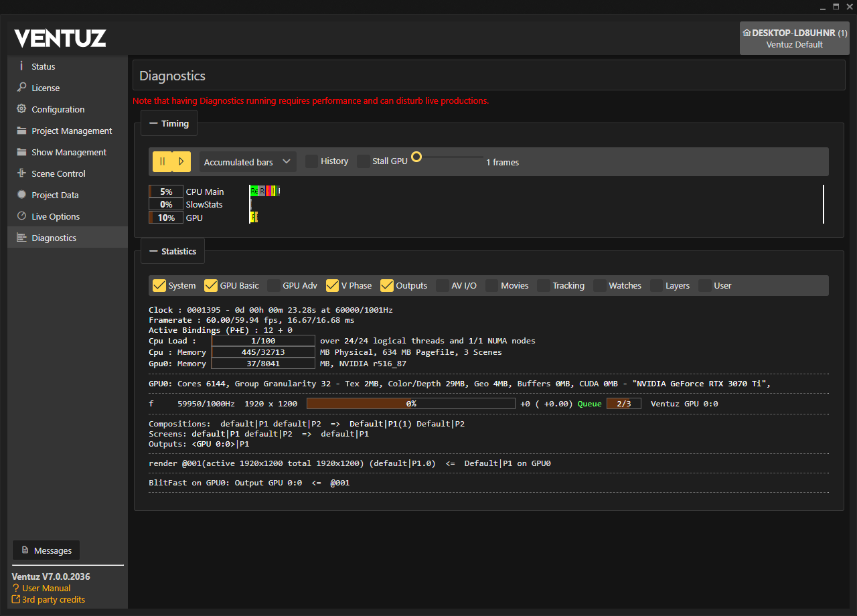
Task: Open the Accumulated bars dropdown
Action: coord(248,162)
